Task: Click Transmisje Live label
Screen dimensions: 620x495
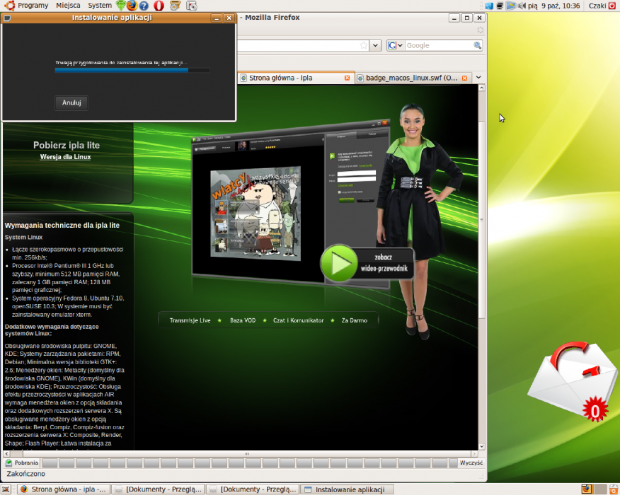Action: pyautogui.click(x=190, y=320)
